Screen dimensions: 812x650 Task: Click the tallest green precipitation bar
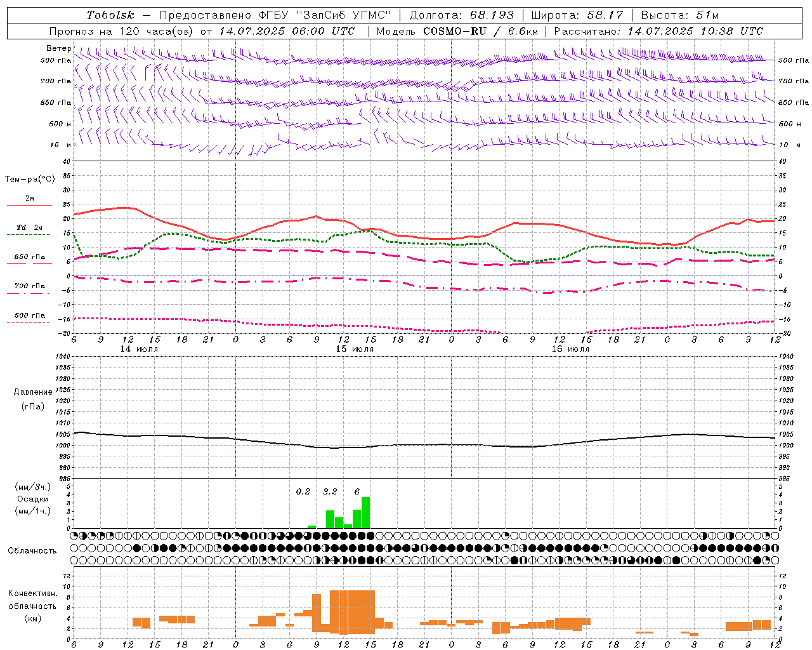(x=366, y=513)
